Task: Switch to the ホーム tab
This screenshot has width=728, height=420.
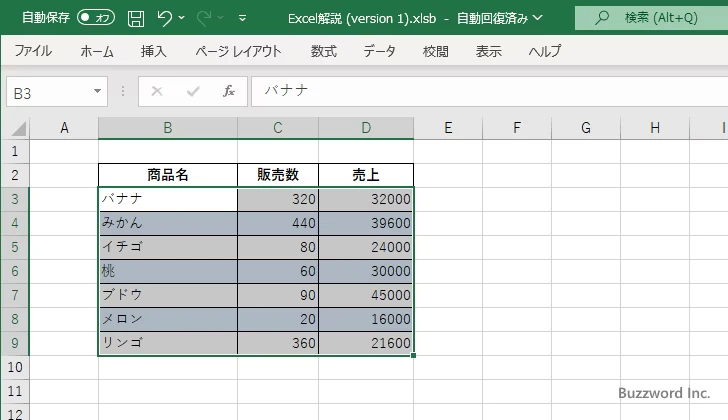Action: 97,51
